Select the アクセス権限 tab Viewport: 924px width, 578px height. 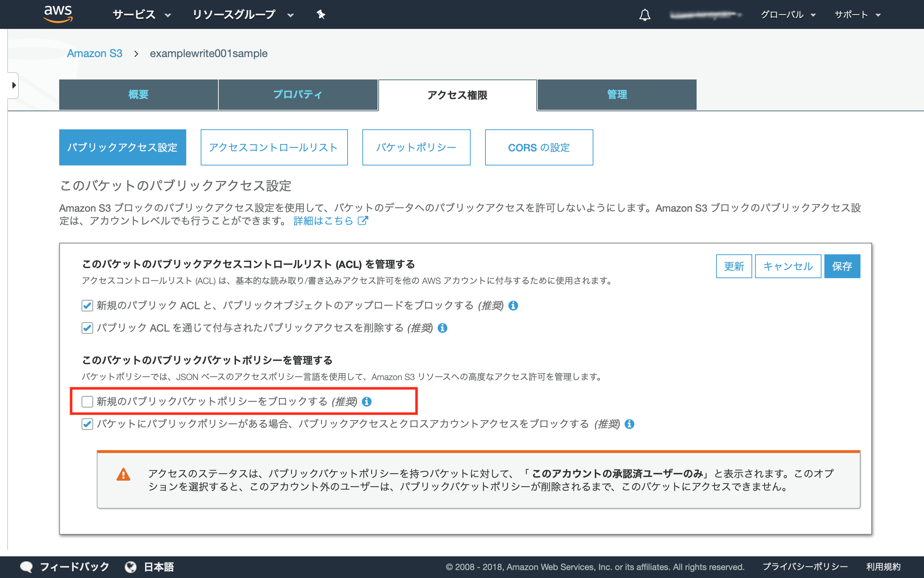[457, 95]
